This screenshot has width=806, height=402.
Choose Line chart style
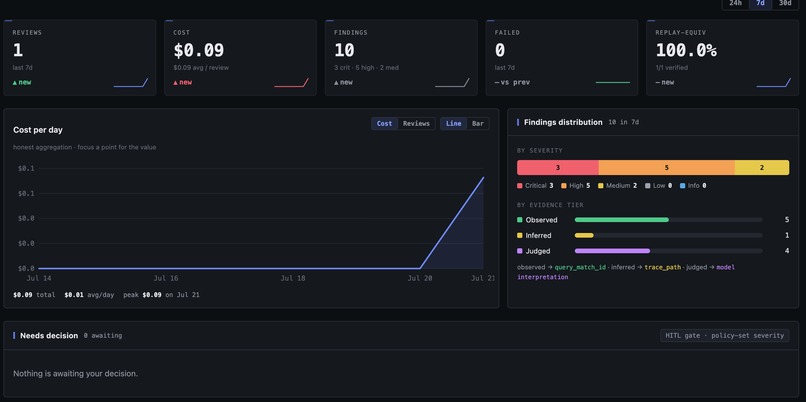[453, 123]
